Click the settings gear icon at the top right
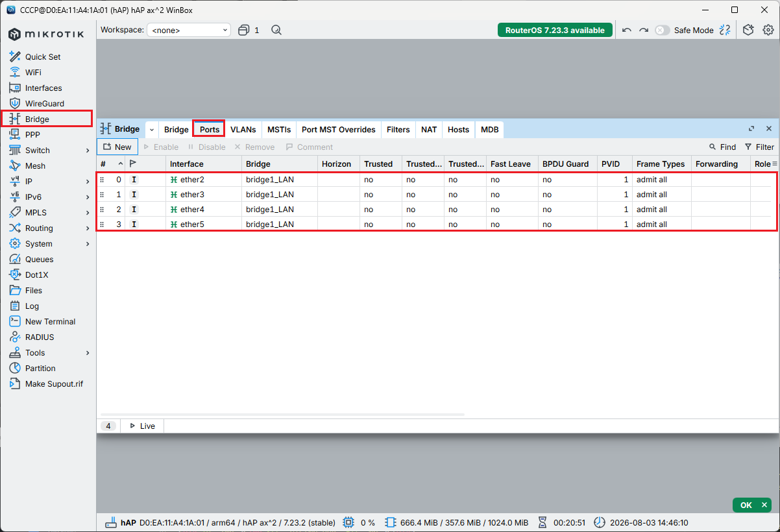This screenshot has width=780, height=532. (768, 30)
